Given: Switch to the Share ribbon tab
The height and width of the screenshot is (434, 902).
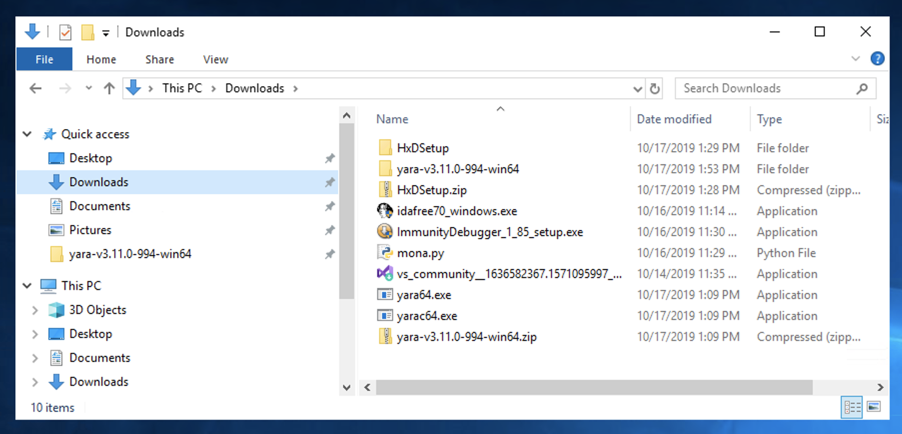Looking at the screenshot, I should pos(159,59).
